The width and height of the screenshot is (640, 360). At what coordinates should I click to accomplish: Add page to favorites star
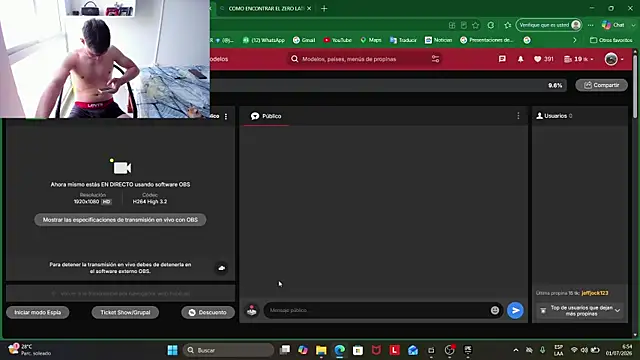476,25
